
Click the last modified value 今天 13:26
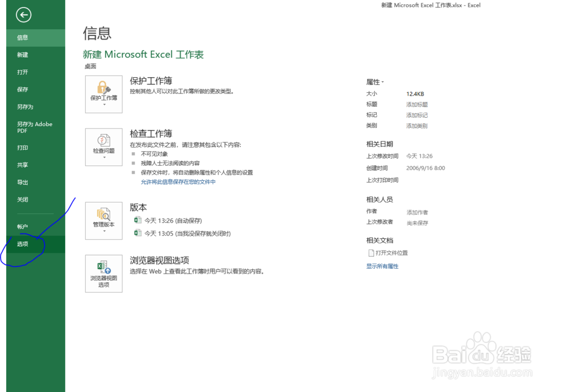point(419,156)
